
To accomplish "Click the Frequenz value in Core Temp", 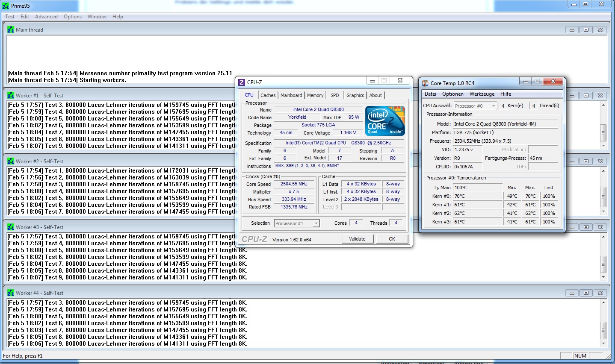I will [x=506, y=141].
